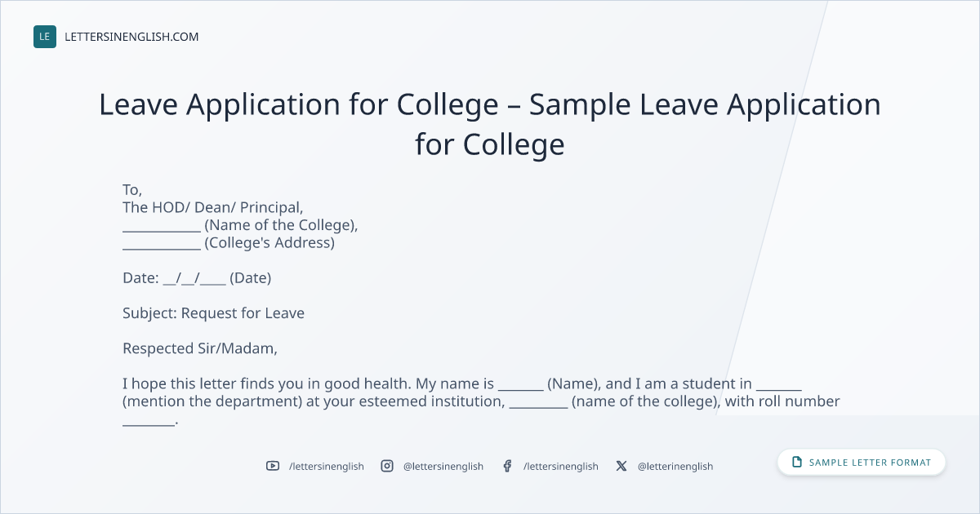
Task: Click the Subject: Request for Leave line
Action: 213,313
